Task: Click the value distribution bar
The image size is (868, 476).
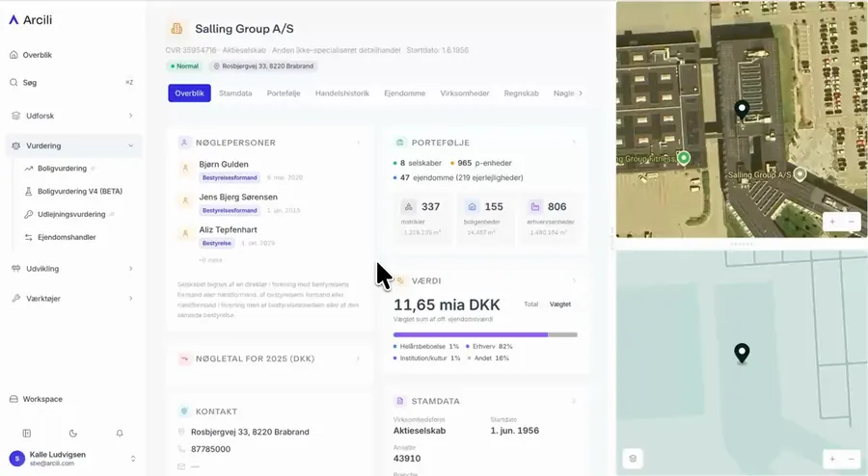Action: pyautogui.click(x=485, y=334)
